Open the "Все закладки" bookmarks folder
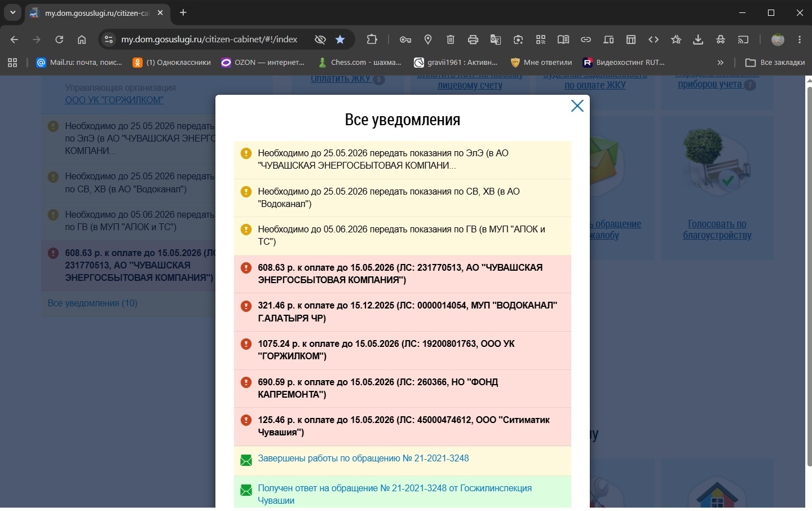The width and height of the screenshot is (812, 511). (775, 63)
